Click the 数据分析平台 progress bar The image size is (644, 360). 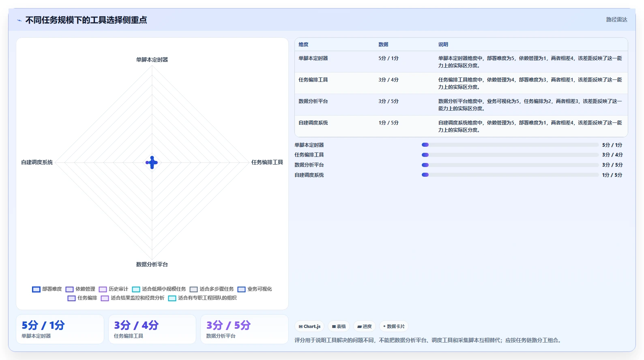point(510,165)
